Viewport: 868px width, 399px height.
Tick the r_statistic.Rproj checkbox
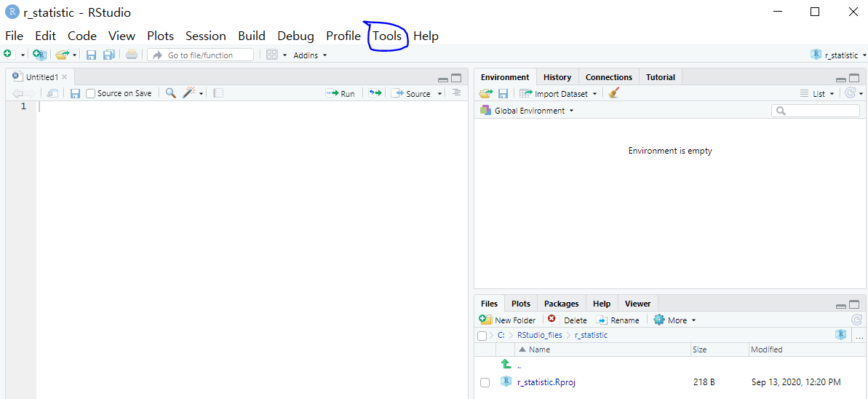[x=485, y=382]
